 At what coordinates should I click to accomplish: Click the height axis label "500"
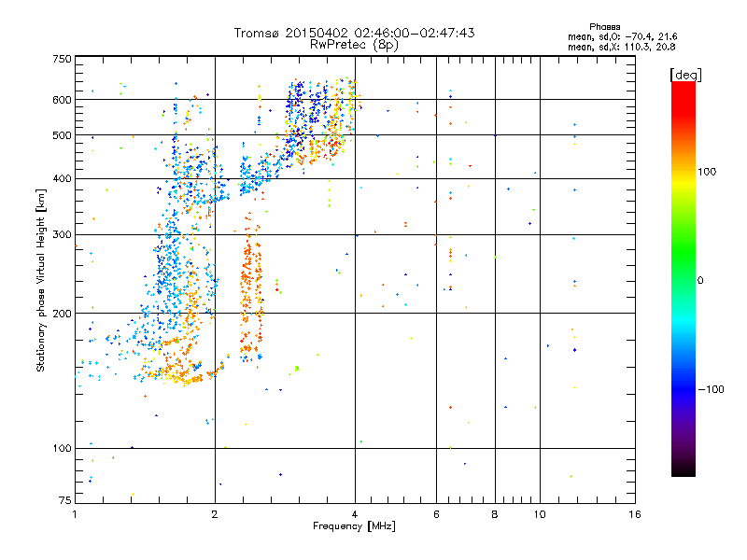coord(62,135)
